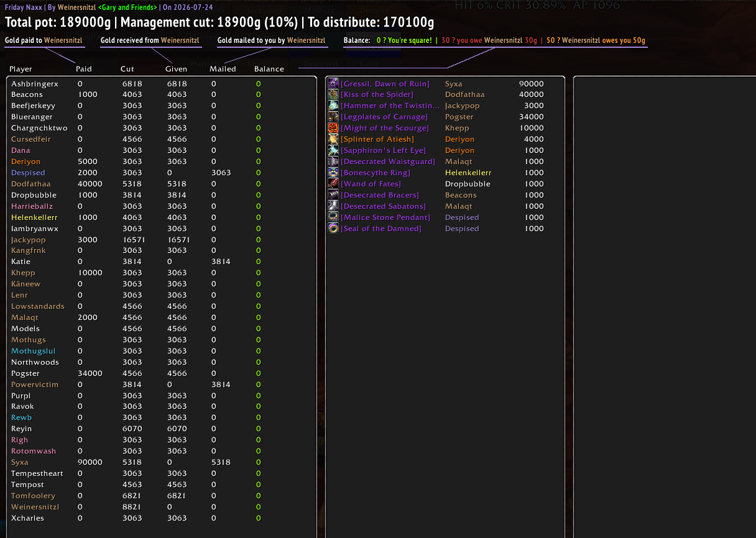
Task: Click the Sapphiron's Left Eye icon
Action: pyautogui.click(x=333, y=150)
